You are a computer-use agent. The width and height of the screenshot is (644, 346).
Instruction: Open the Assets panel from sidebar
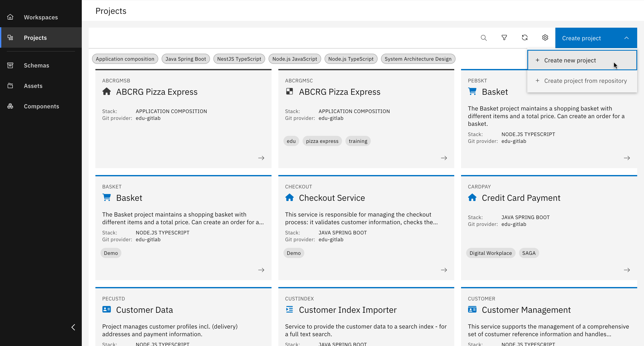[x=10, y=86]
